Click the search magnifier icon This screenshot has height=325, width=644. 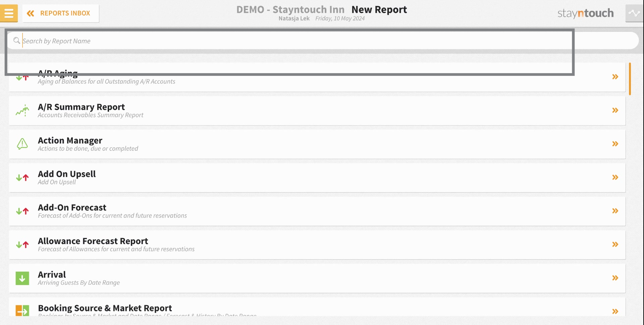[16, 41]
